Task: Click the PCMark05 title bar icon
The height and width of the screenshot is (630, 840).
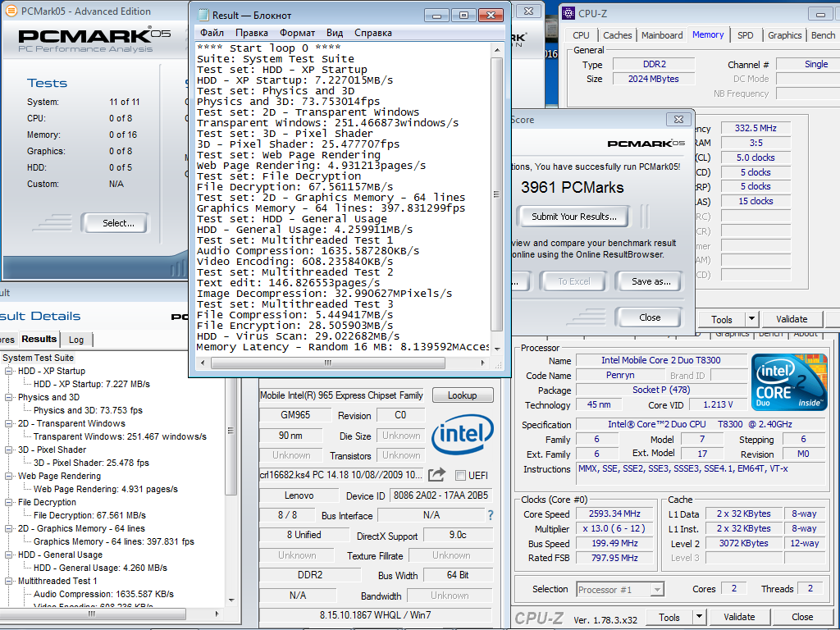Action: 11,11
